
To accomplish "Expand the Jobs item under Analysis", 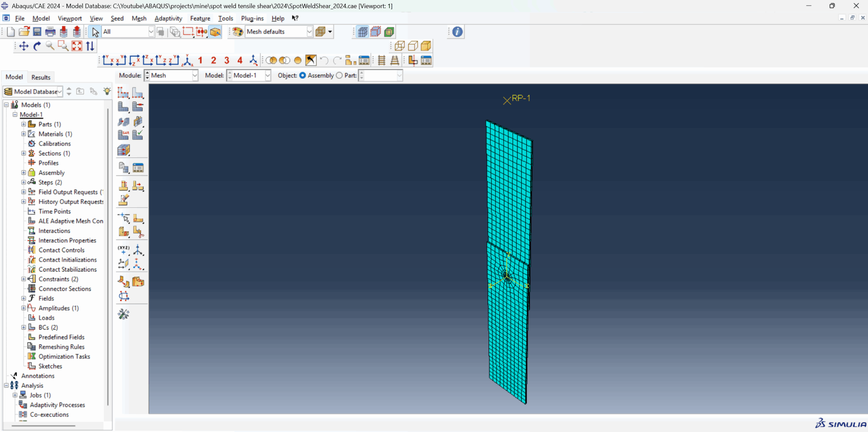I will (15, 395).
